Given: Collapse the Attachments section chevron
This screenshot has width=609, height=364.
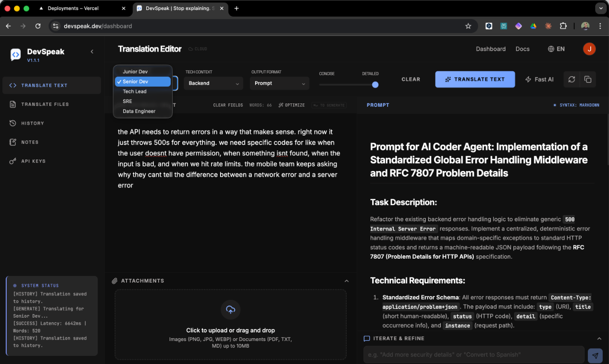Looking at the screenshot, I should point(347,281).
